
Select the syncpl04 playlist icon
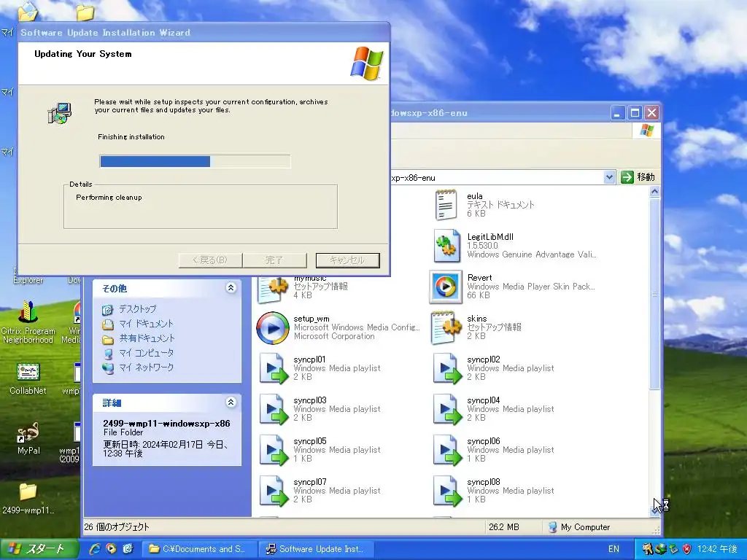(x=447, y=409)
